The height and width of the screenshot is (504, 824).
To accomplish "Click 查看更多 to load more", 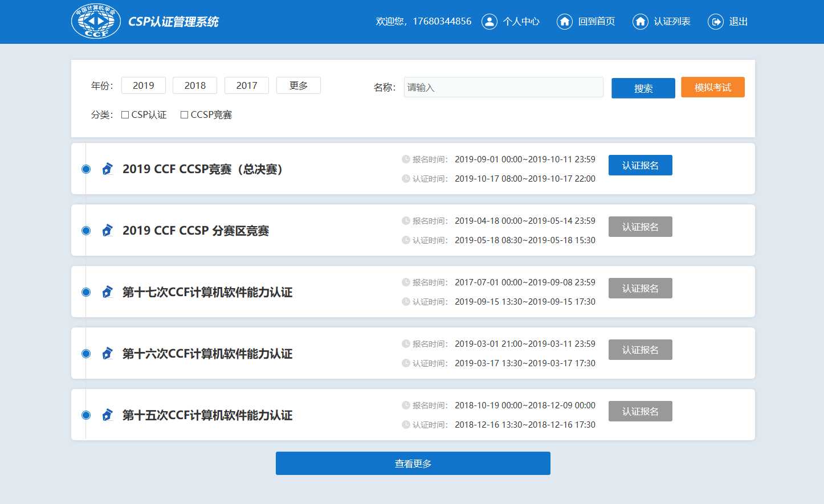I will tap(413, 464).
